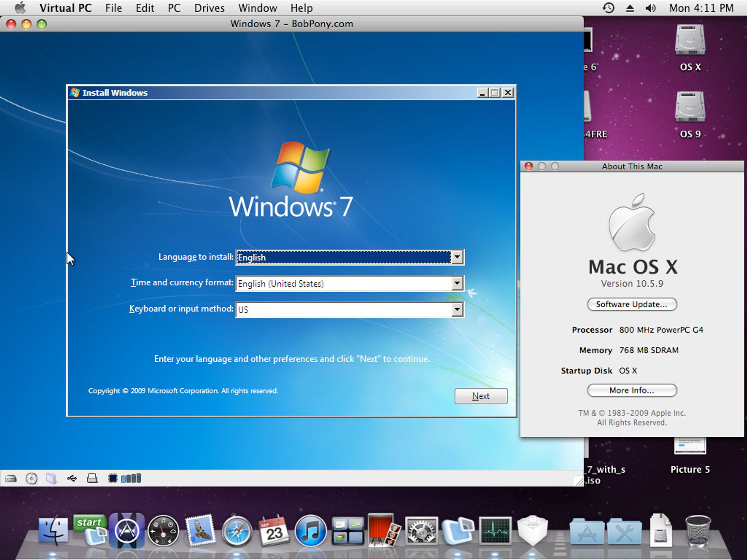The height and width of the screenshot is (560, 747).
Task: Click the volume icon in menu bar
Action: pos(650,8)
